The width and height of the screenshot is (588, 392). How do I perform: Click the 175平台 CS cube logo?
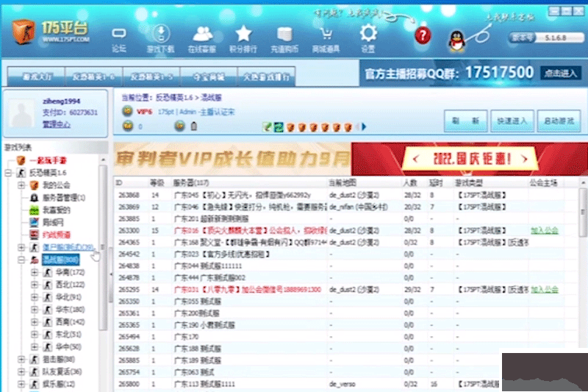(x=24, y=32)
